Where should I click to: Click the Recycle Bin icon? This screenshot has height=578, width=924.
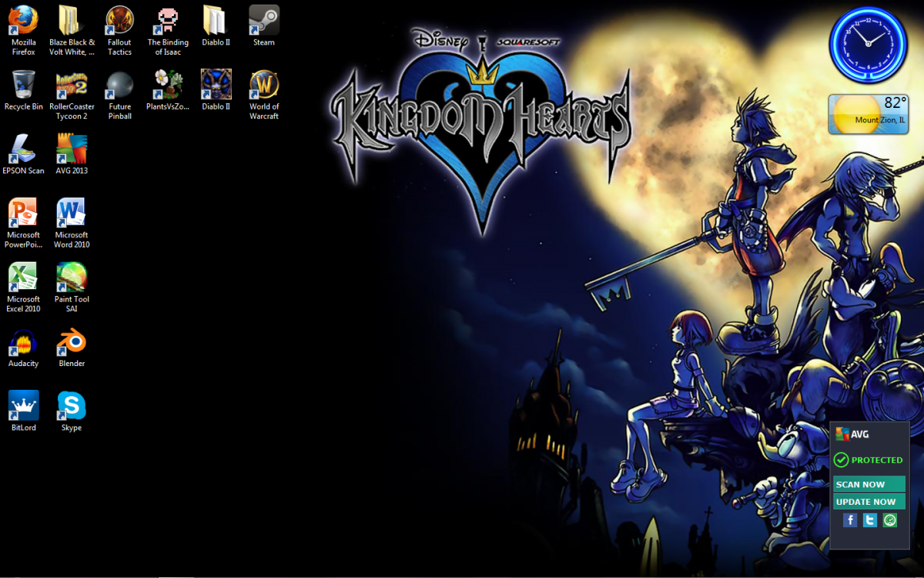23,85
